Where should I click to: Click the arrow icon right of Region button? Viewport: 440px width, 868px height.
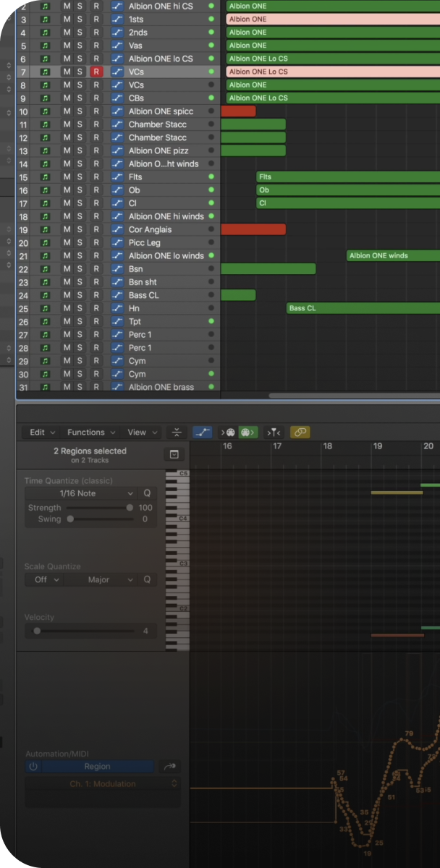coord(171,767)
